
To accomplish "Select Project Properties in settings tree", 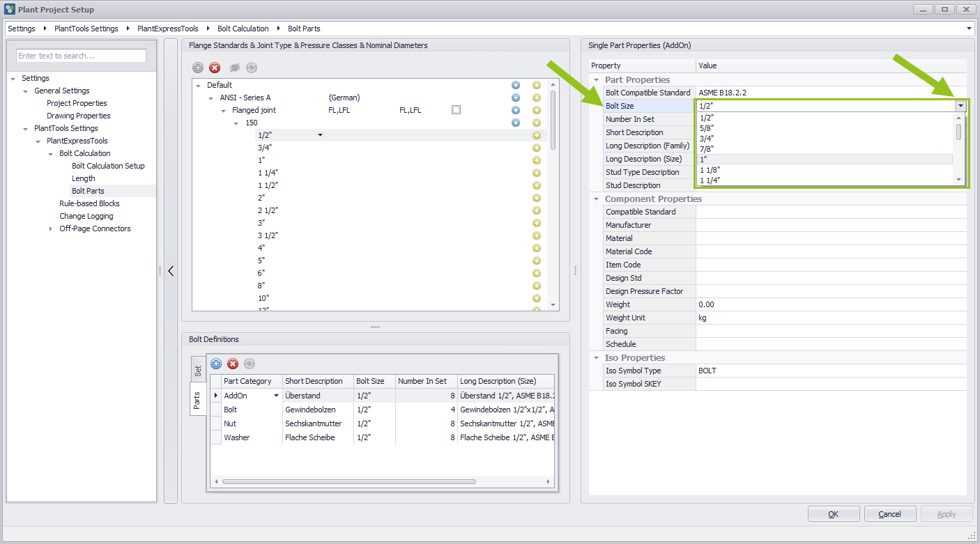I will coord(77,103).
